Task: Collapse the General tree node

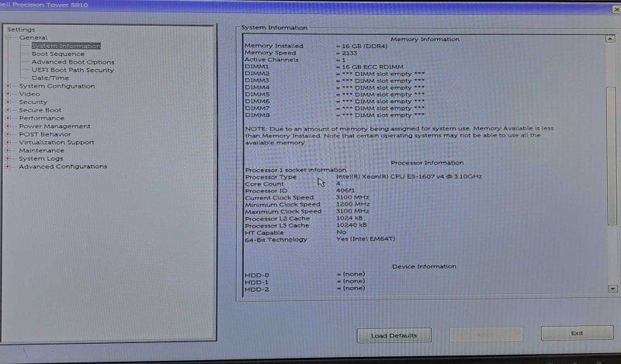Action: click(9, 37)
